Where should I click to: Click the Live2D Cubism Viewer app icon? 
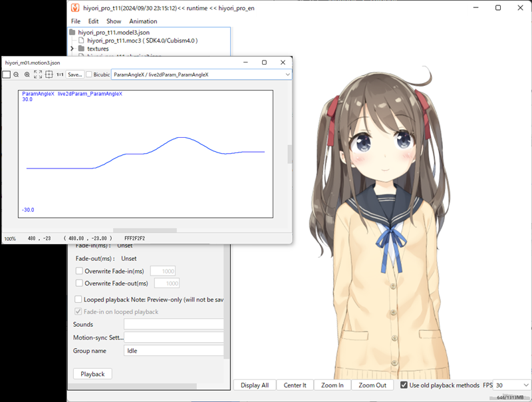[75, 8]
